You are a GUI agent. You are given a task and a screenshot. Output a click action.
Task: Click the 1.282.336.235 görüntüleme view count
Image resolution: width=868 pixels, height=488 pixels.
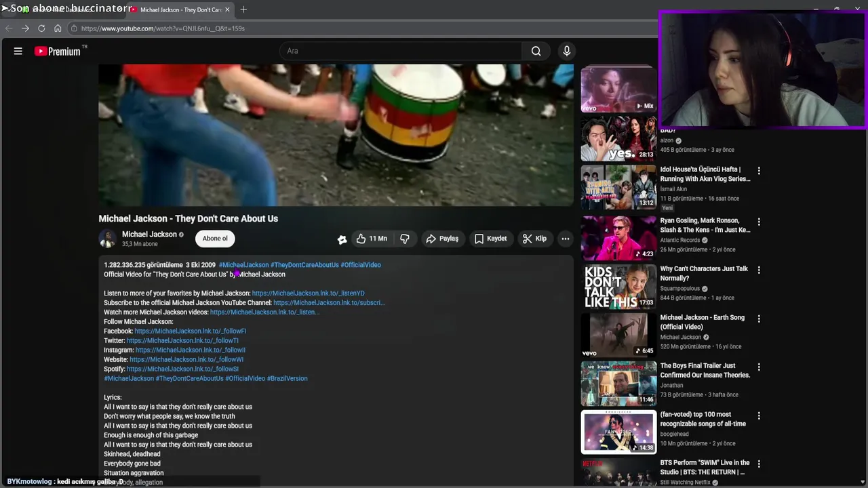143,265
